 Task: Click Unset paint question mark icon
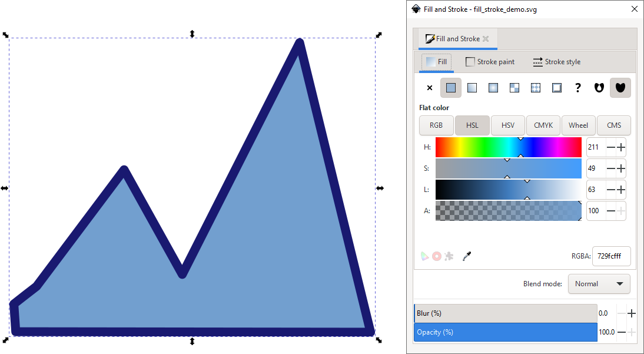tap(578, 88)
